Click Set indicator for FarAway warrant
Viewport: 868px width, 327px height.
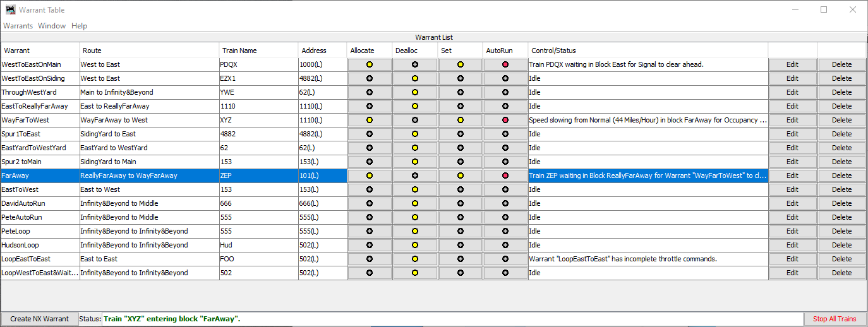tap(461, 175)
